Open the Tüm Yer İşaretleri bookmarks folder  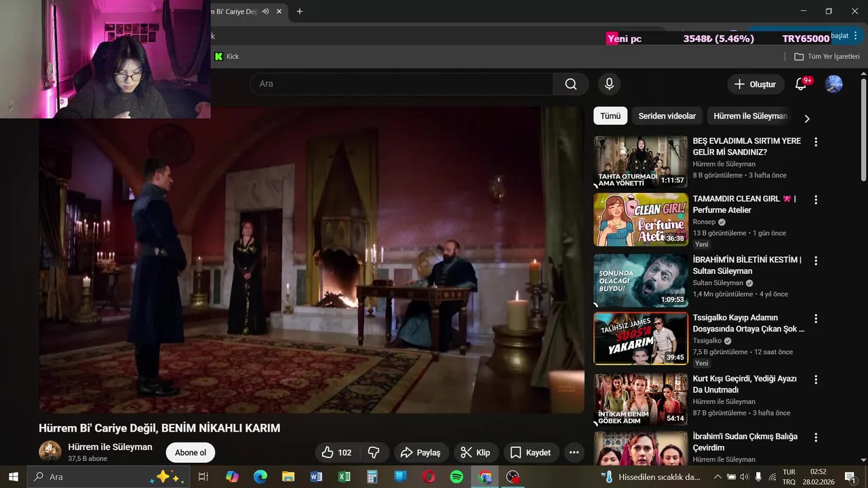tap(827, 56)
